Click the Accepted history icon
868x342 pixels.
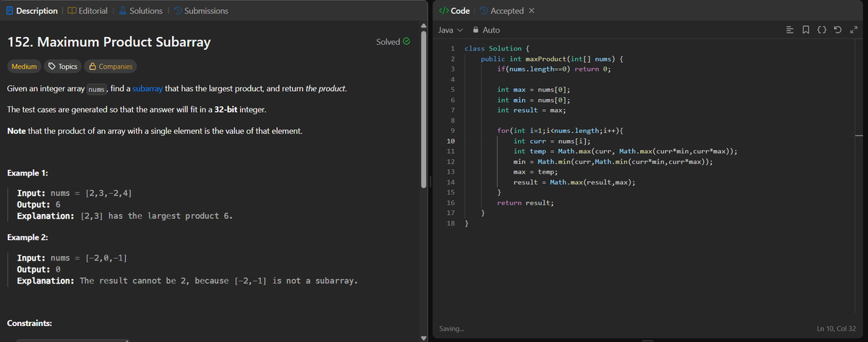click(x=483, y=11)
